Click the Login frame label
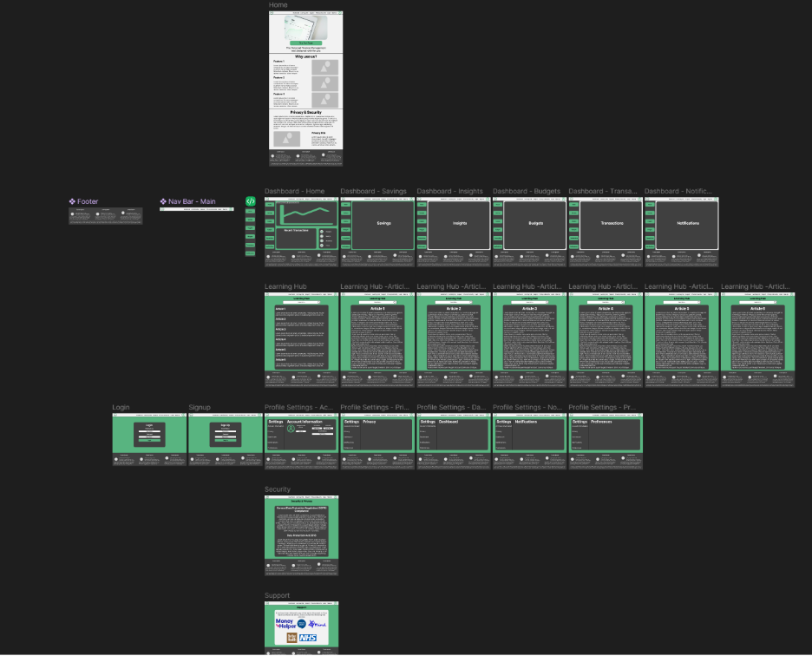Screen dimensions: 812x656 coord(121,407)
